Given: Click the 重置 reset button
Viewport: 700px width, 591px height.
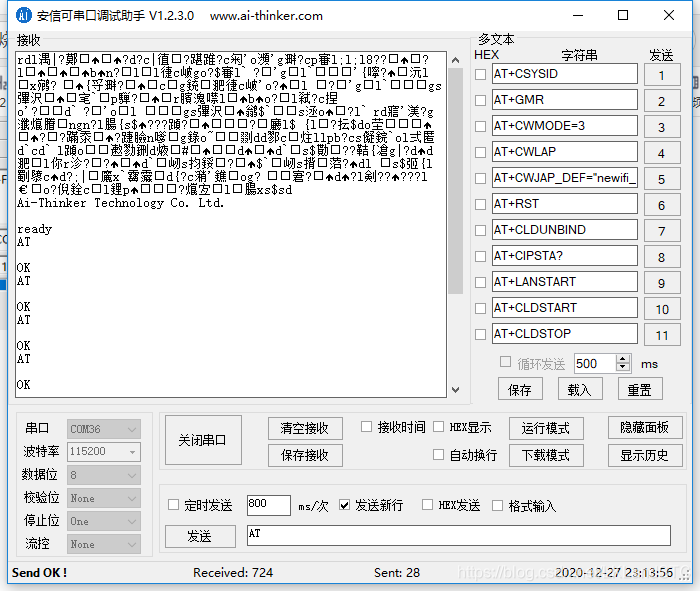Looking at the screenshot, I should coord(640,389).
